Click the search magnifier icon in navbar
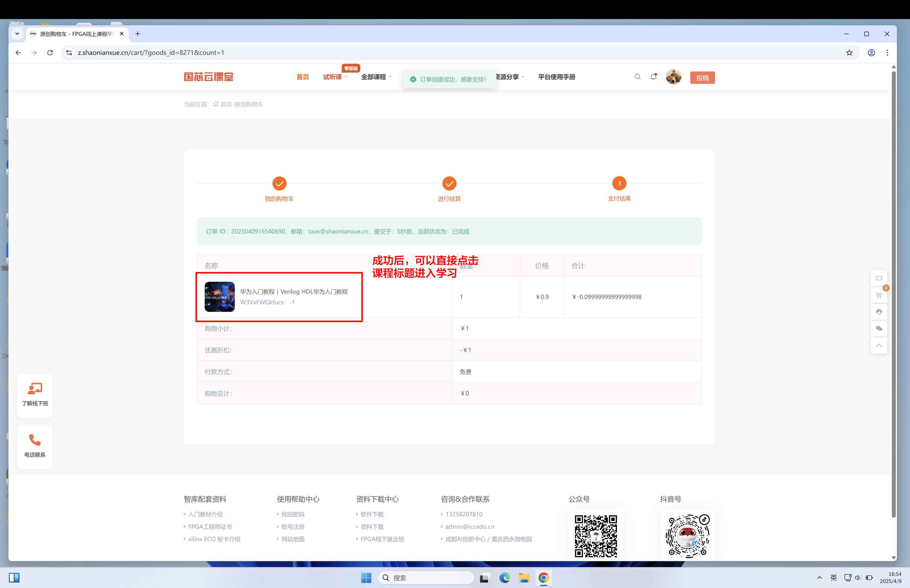 click(637, 77)
